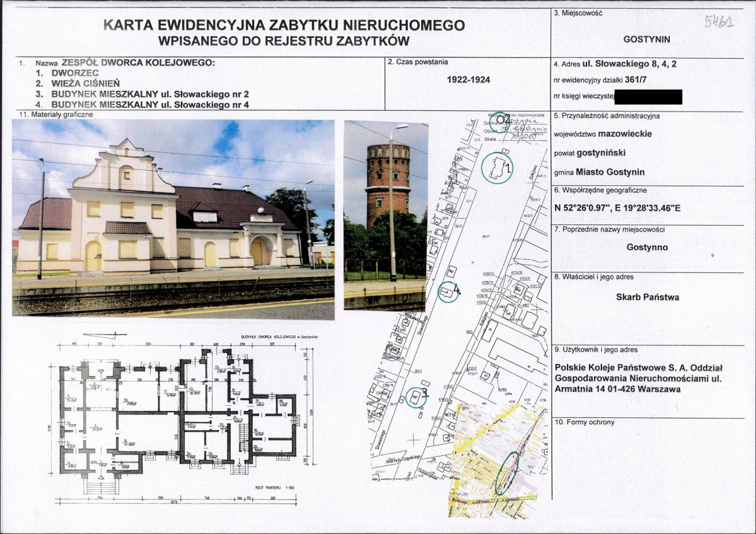Click the title 'KARTA EWIDENCYJNA ZABYTKU NIERUCHOMEGO'
This screenshot has width=756, height=534.
pyautogui.click(x=284, y=25)
